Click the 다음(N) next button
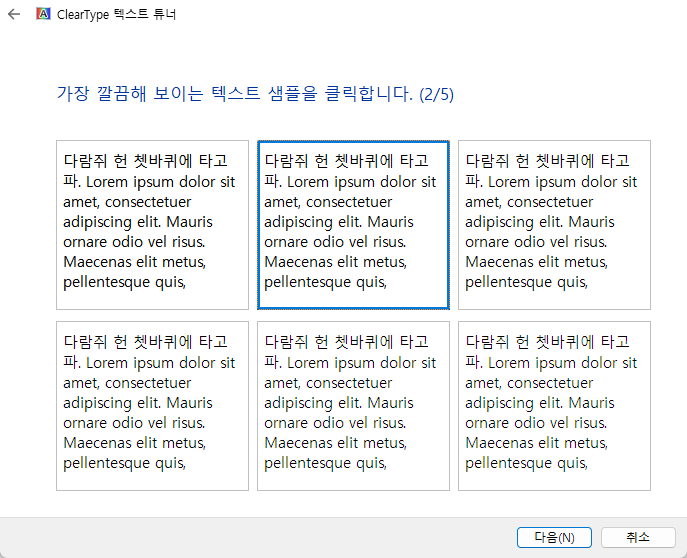The height and width of the screenshot is (558, 687). tap(554, 537)
